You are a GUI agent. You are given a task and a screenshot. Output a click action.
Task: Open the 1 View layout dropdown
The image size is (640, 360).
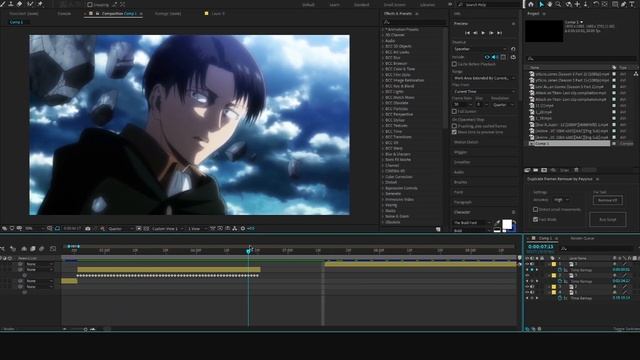[197, 229]
